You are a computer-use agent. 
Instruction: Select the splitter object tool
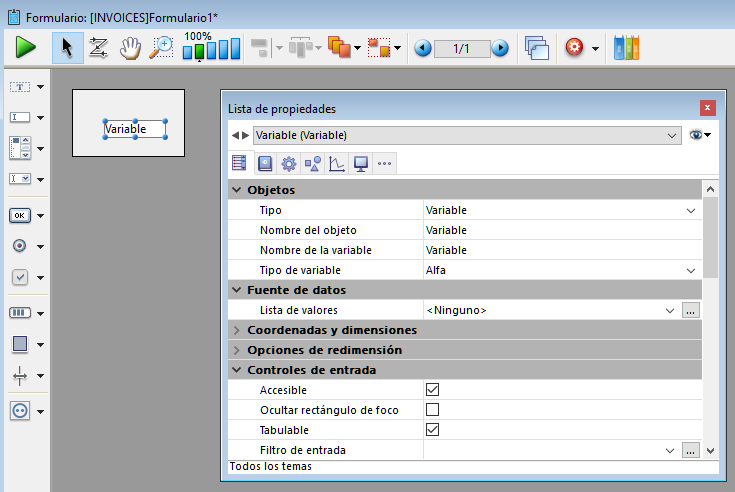point(20,376)
